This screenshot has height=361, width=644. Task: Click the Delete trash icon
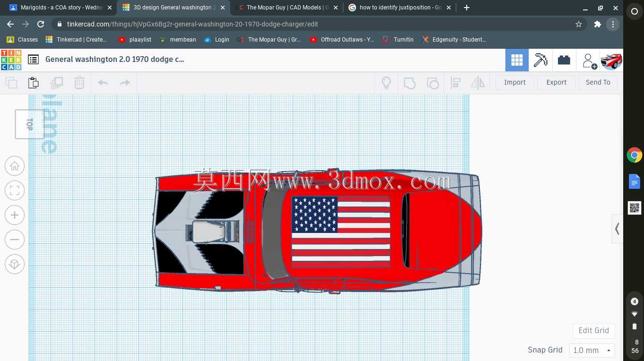click(x=79, y=83)
